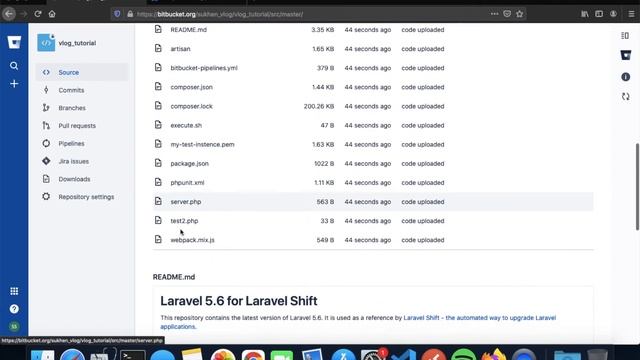Open package.json file
The image size is (640, 360).
point(189,164)
